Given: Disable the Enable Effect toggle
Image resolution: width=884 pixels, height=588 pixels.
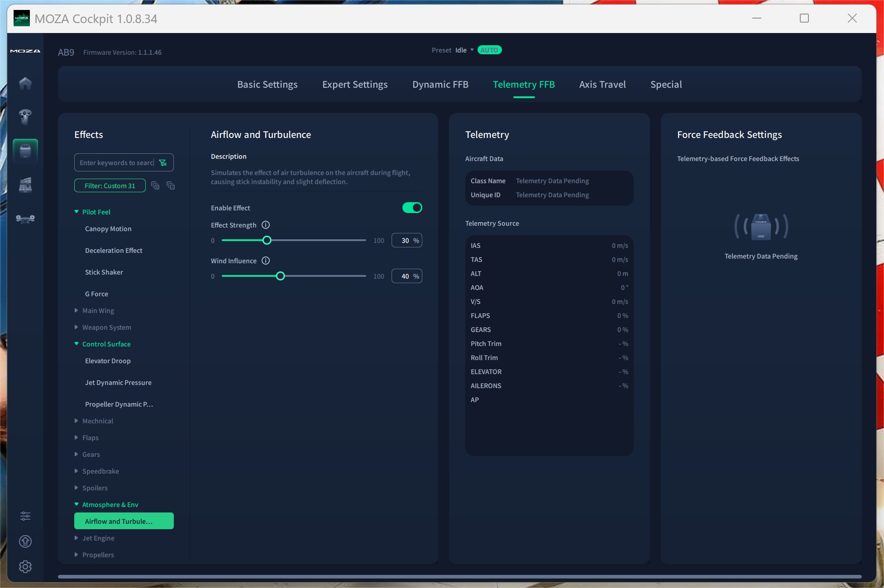Looking at the screenshot, I should 412,208.
